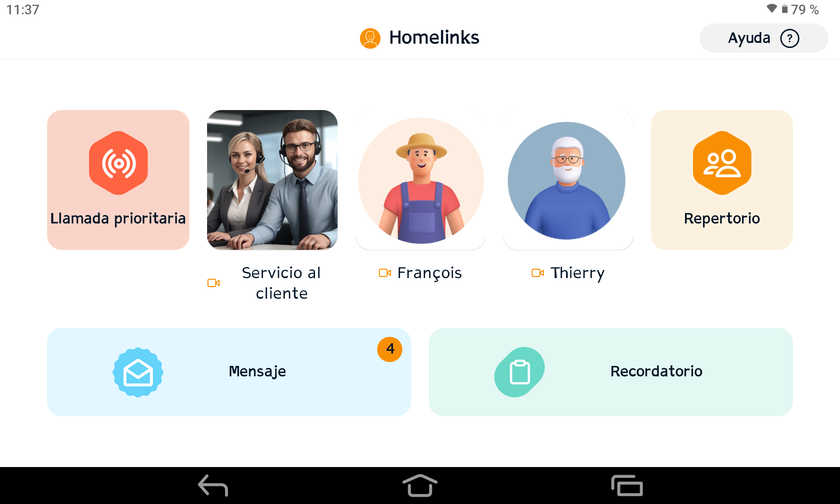Open the recent apps button
Viewport: 840px width, 504px height.
click(x=627, y=486)
